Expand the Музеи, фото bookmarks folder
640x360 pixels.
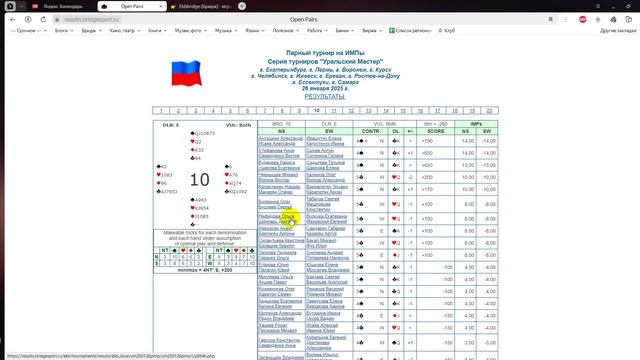[191, 31]
